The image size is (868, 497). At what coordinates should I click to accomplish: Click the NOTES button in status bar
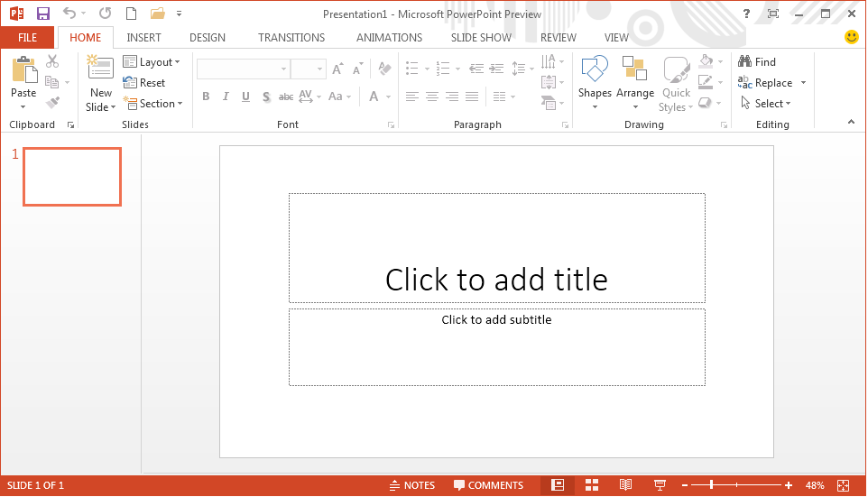click(412, 485)
